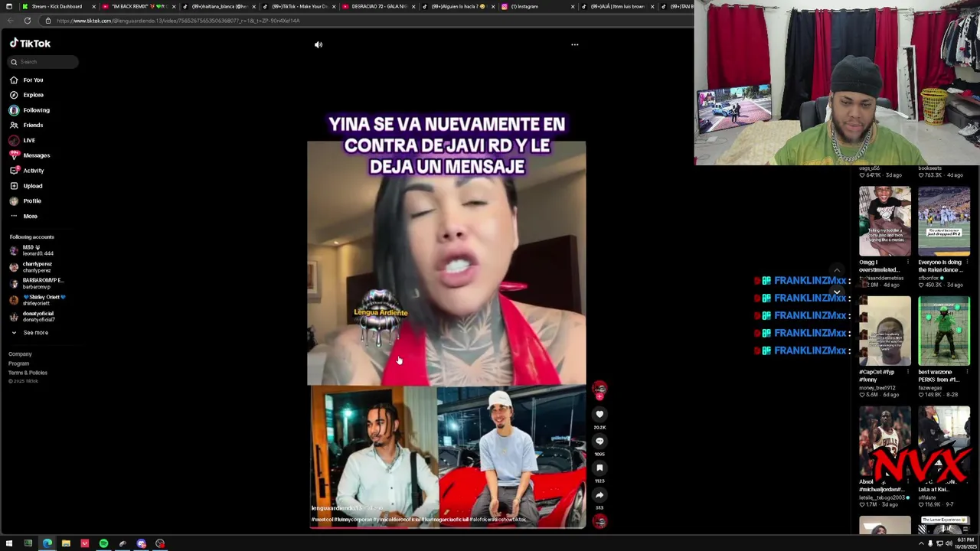Click the lenguaardiendo.13 username on the video
980x551 pixels.
pyautogui.click(x=335, y=508)
